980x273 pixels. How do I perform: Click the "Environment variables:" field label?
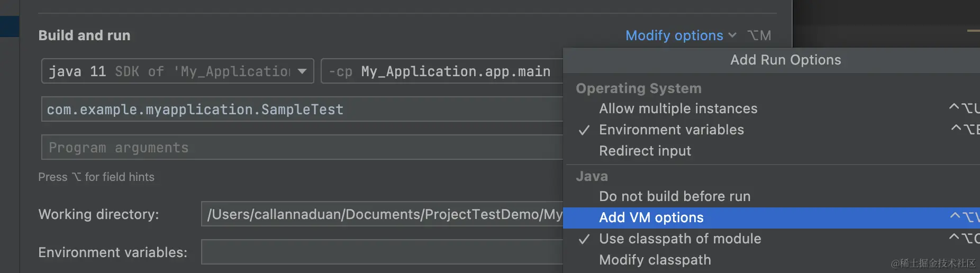pyautogui.click(x=113, y=252)
